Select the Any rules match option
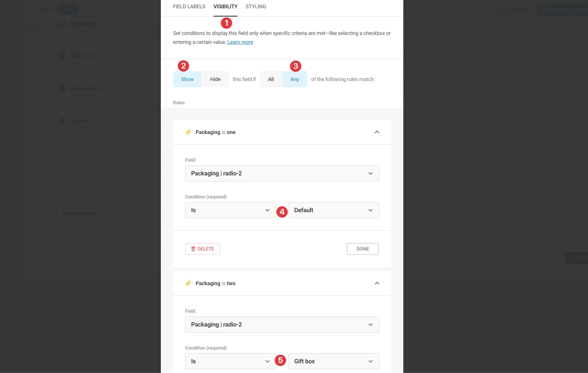Image resolution: width=588 pixels, height=373 pixels. click(294, 79)
